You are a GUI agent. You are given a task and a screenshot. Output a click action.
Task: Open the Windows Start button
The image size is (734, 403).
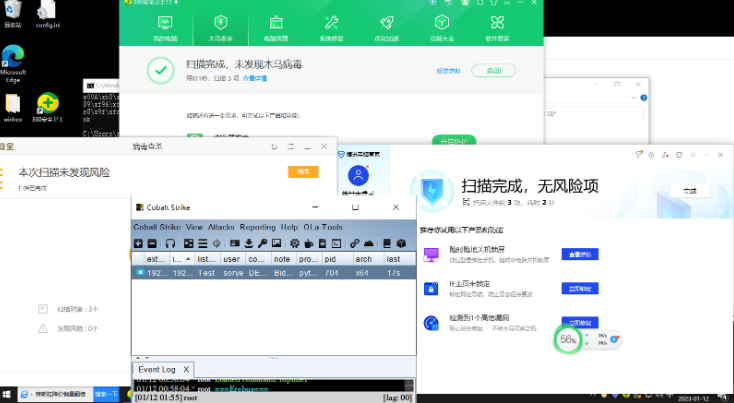(x=7, y=394)
